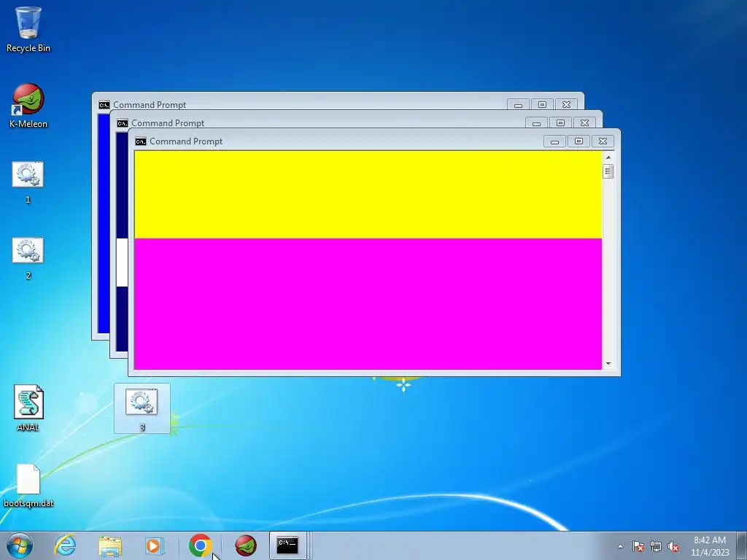
Task: Launch Internet Explorer from taskbar
Action: point(65,545)
